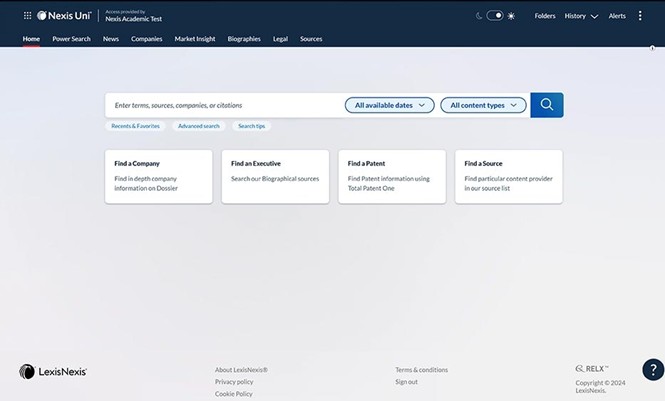Viewport: 665px width, 401px height.
Task: Toggle the dark/light theme switch
Action: pos(494,16)
